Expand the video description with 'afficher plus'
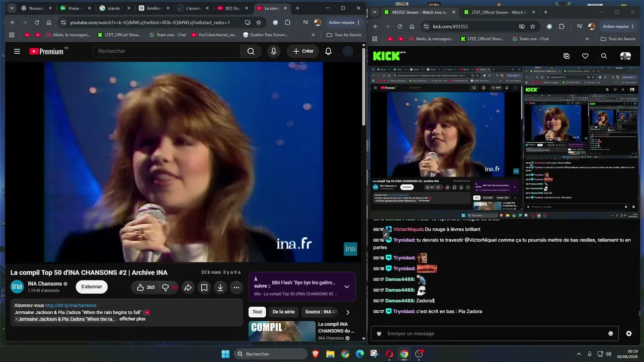The image size is (644, 362). tap(132, 319)
